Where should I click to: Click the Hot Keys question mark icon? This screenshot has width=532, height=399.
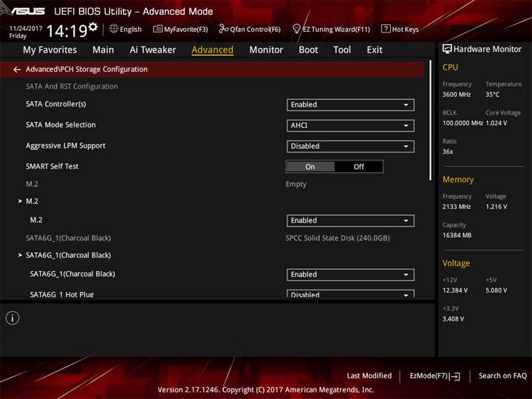386,29
